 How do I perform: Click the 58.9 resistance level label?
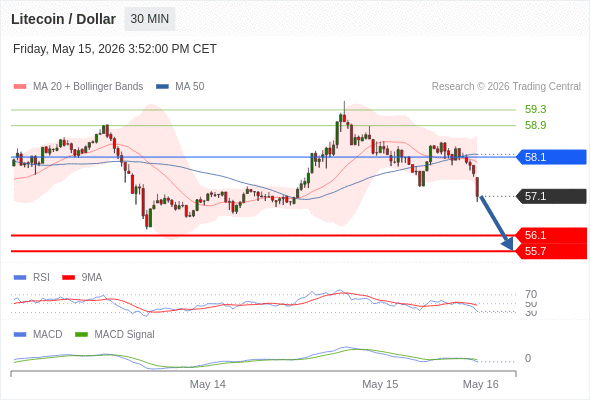535,125
